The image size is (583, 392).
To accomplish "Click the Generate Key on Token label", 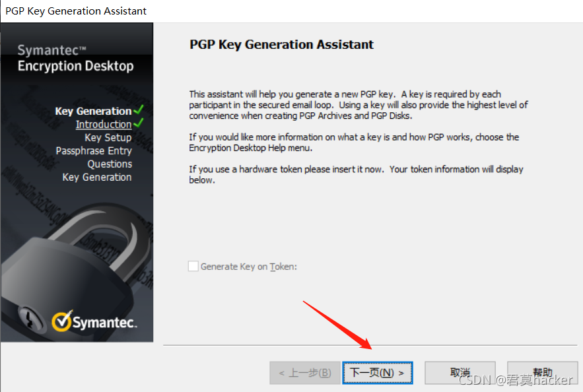I will point(249,267).
